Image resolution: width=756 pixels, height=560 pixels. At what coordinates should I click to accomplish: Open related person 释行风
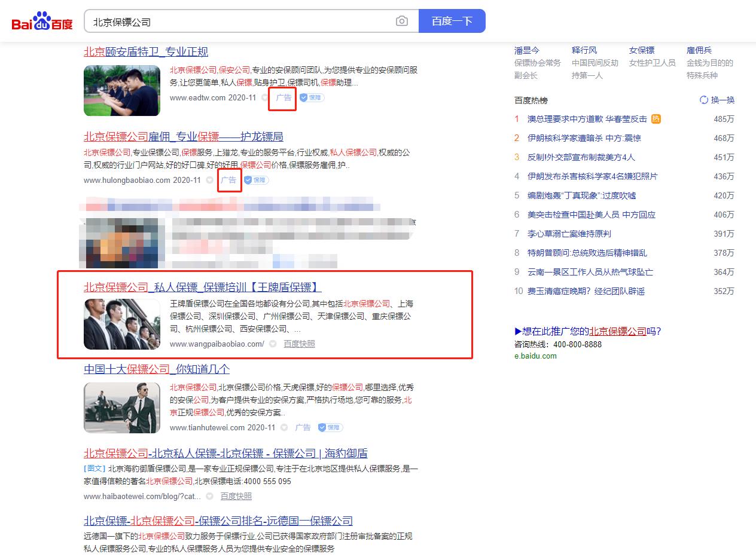(584, 50)
